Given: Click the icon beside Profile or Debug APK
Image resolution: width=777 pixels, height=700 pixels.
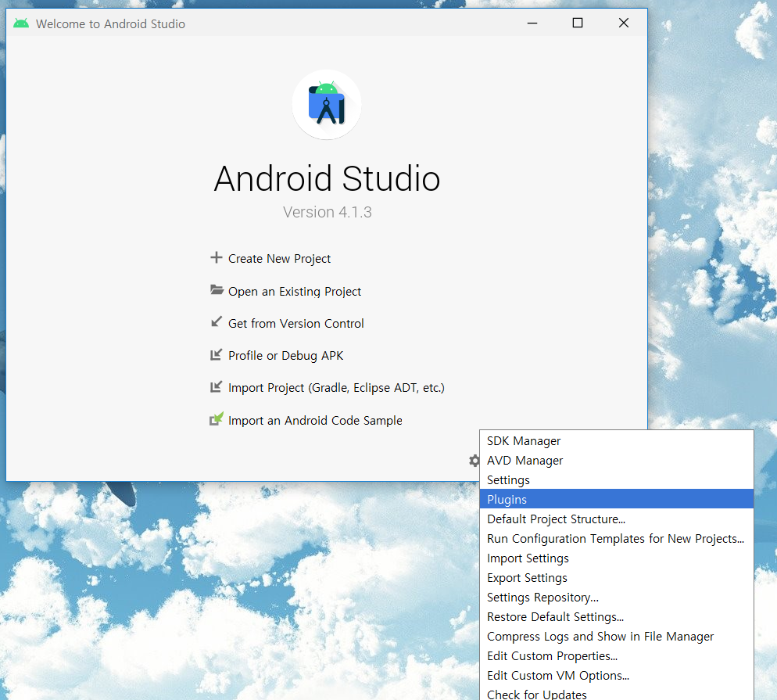Looking at the screenshot, I should 216,354.
